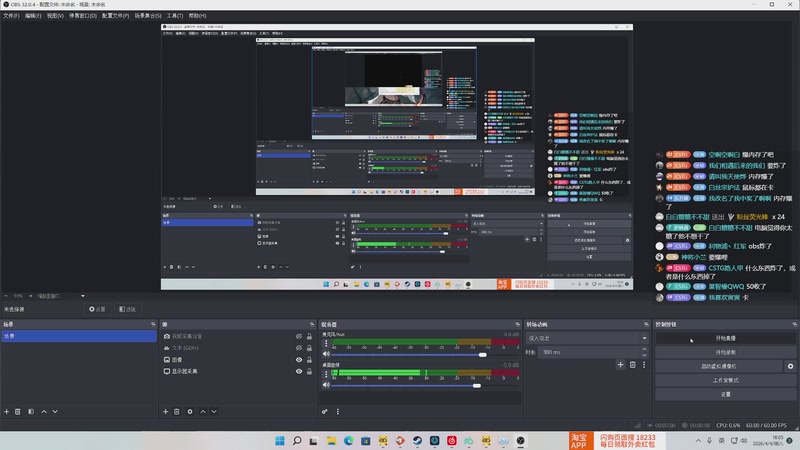This screenshot has width=800, height=450.
Task: Move scene down with arrow icon
Action: [55, 412]
